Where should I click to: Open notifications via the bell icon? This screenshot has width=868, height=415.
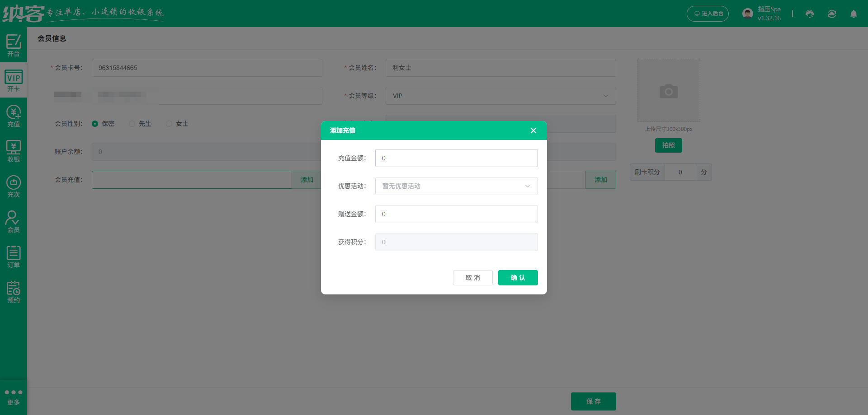(854, 14)
